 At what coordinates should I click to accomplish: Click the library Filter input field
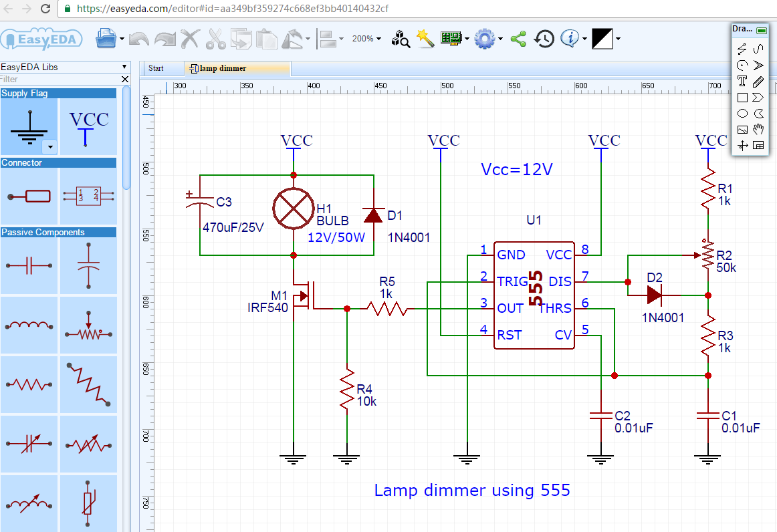[60, 80]
